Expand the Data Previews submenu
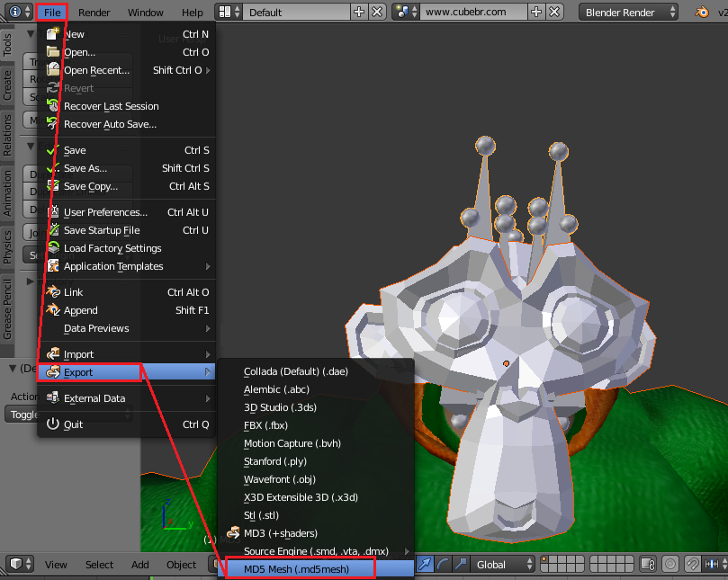Screen dimensions: 728x580 click(x=127, y=328)
